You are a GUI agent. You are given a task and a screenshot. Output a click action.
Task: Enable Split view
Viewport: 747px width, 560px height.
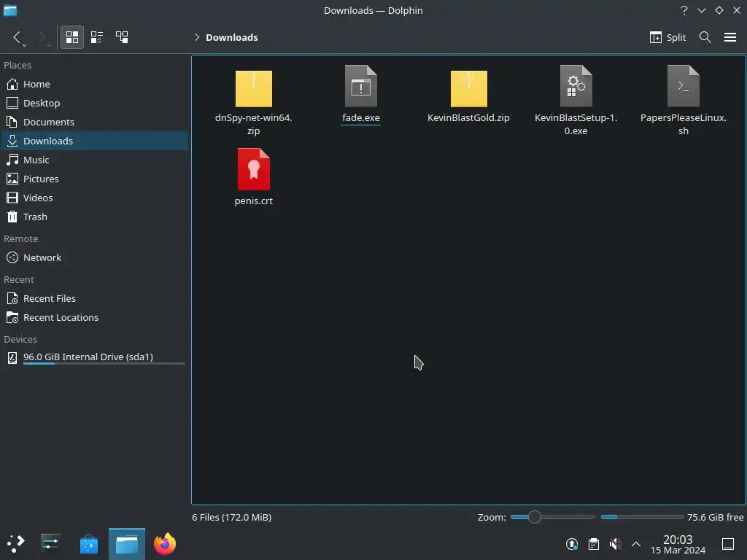pos(667,37)
